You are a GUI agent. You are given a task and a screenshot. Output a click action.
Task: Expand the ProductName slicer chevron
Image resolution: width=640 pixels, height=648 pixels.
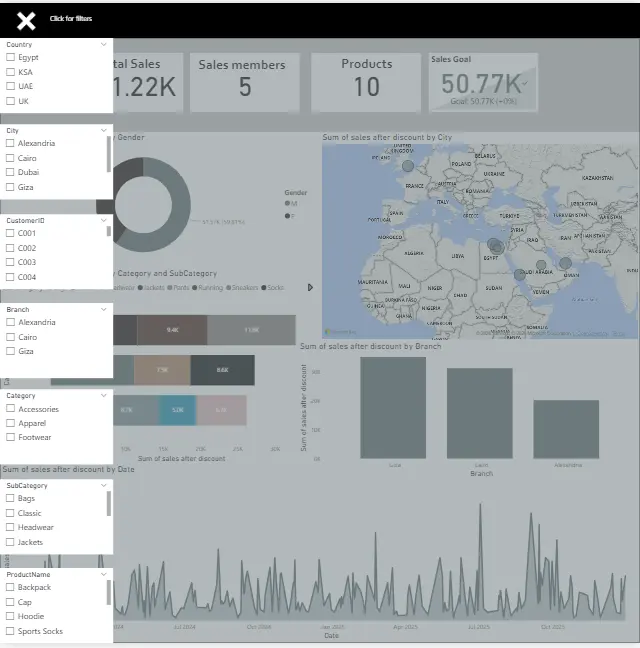tap(104, 574)
